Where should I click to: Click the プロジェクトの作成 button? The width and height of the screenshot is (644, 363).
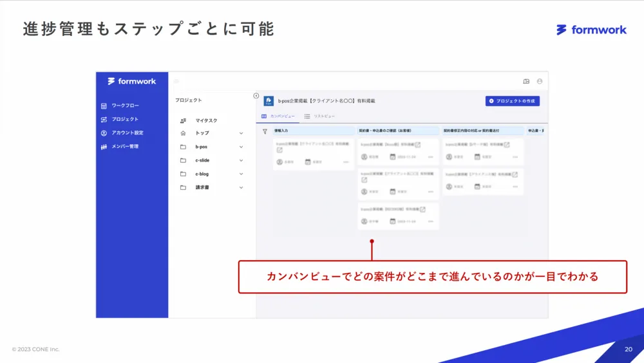pyautogui.click(x=513, y=101)
